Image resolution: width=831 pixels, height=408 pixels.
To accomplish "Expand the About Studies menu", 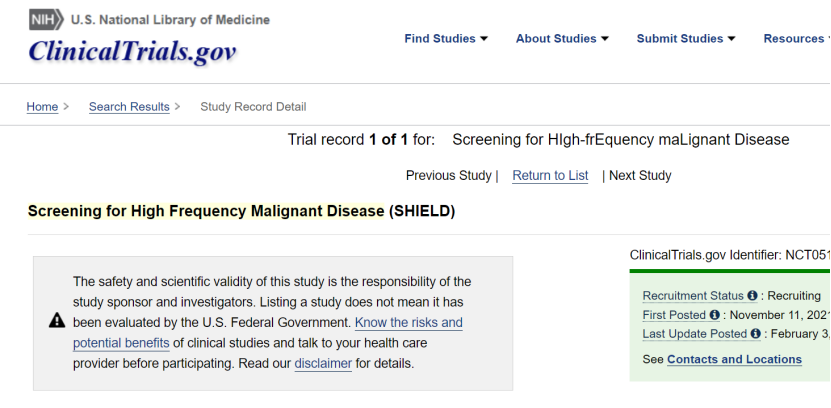I will (562, 39).
